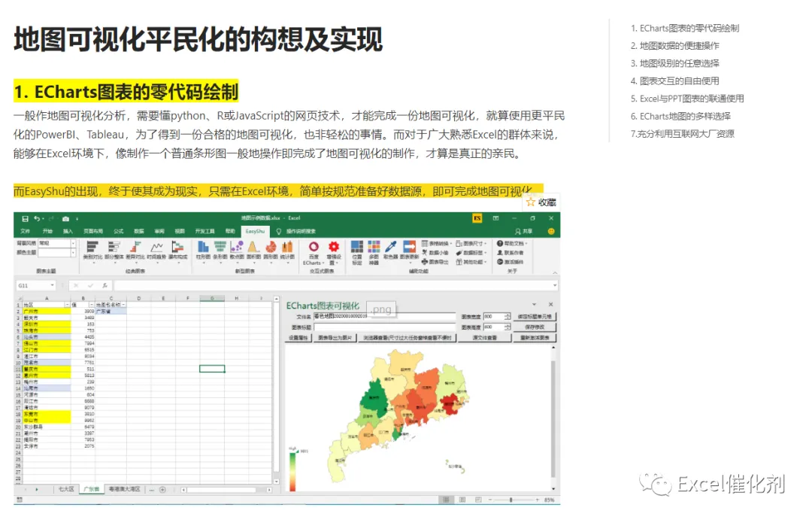The height and width of the screenshot is (520, 812).
Task: Click the formula bar input area
Action: coord(335,285)
